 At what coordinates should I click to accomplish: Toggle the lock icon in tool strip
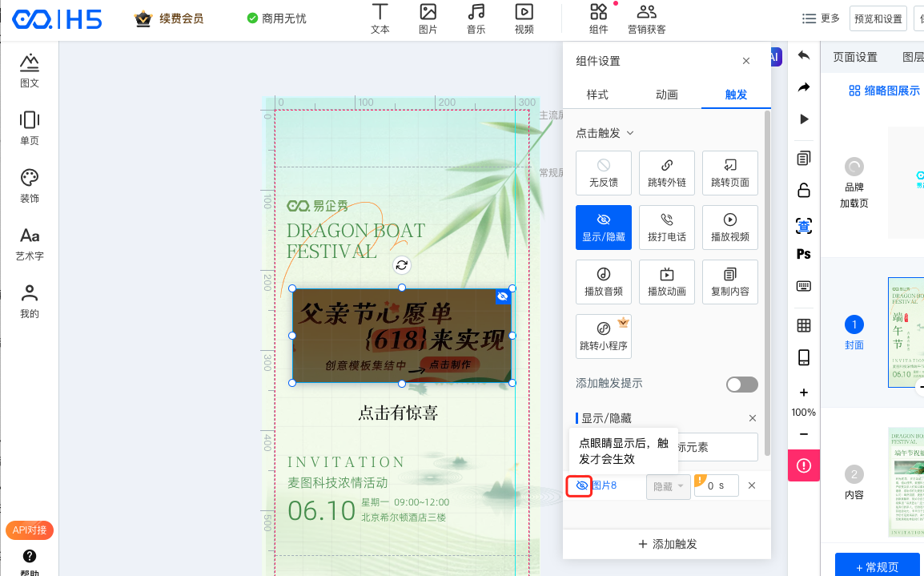[x=804, y=190]
